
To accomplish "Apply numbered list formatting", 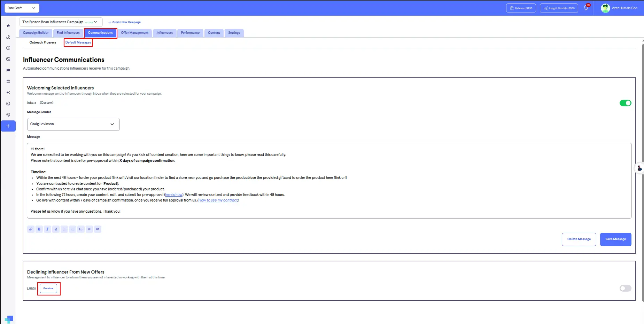I will (72, 229).
